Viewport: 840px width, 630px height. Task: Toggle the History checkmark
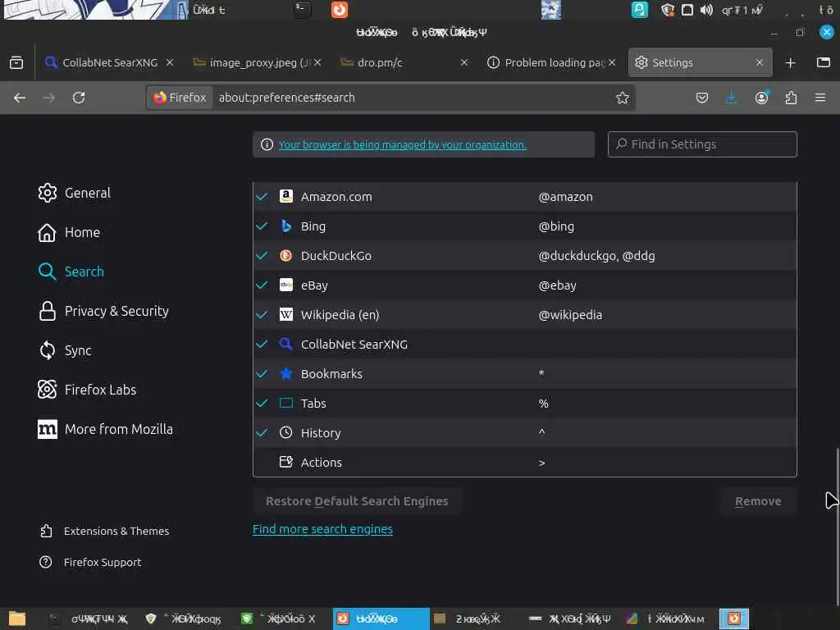262,432
